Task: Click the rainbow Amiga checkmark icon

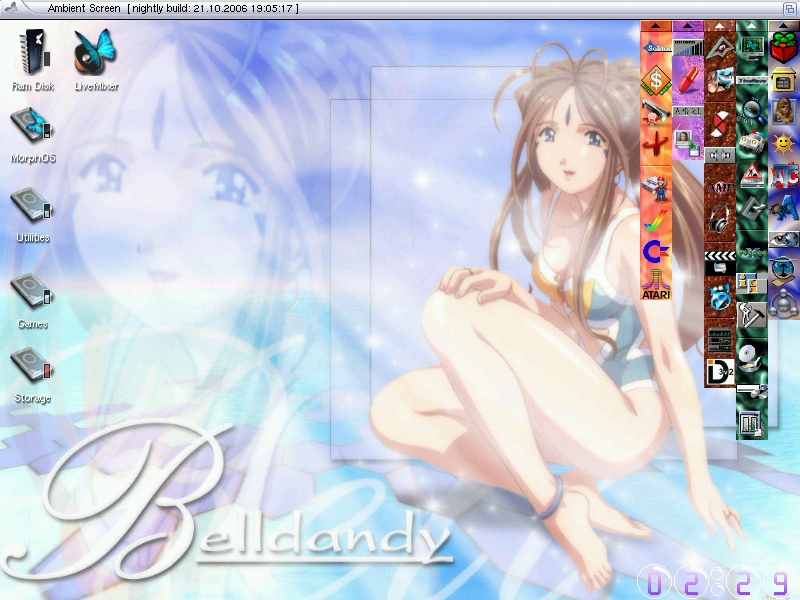Action: click(x=656, y=220)
